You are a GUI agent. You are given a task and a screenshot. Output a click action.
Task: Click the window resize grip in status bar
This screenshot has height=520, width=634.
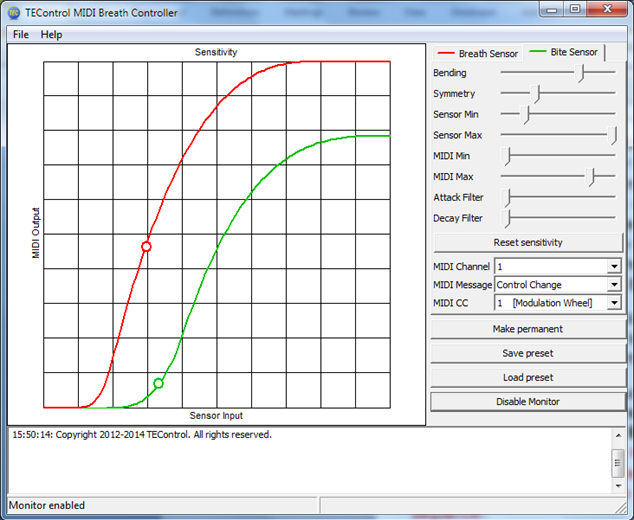[621, 507]
